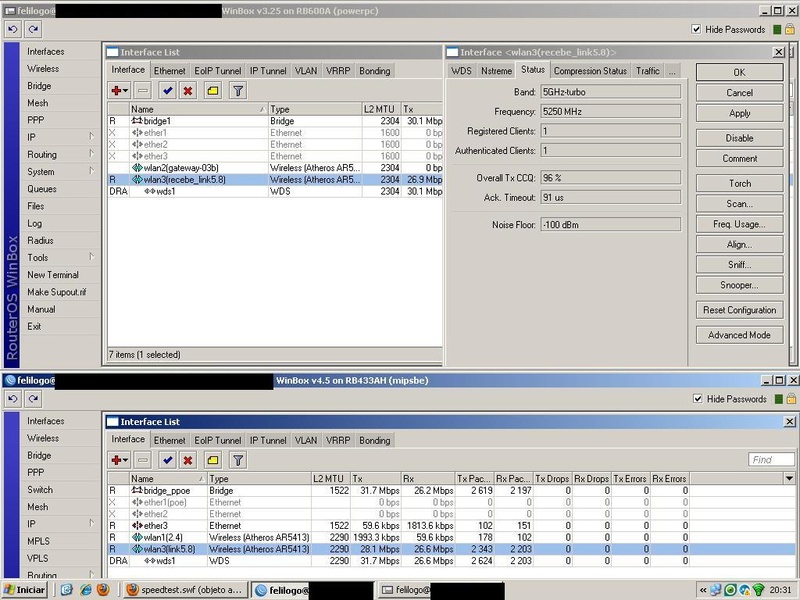The image size is (800, 600).
Task: Toggle Hide Passwords in the upper v3.25 window
Action: click(x=697, y=30)
